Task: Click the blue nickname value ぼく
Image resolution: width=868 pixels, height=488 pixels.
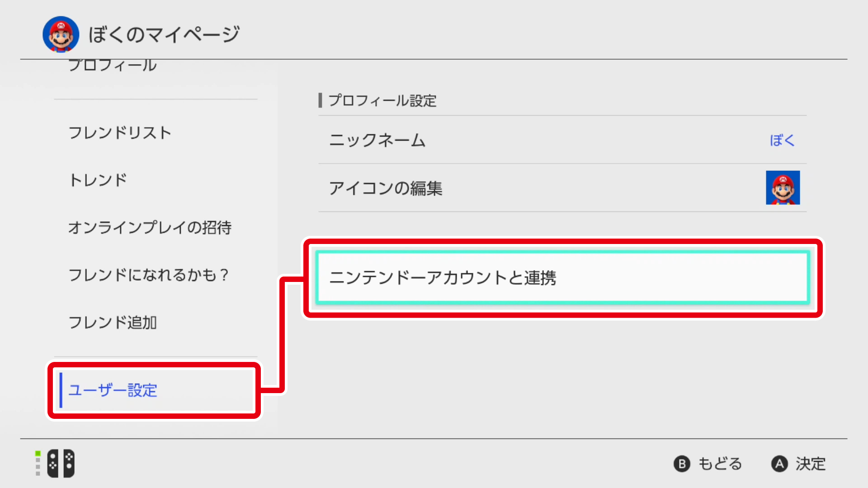Action: [x=782, y=140]
